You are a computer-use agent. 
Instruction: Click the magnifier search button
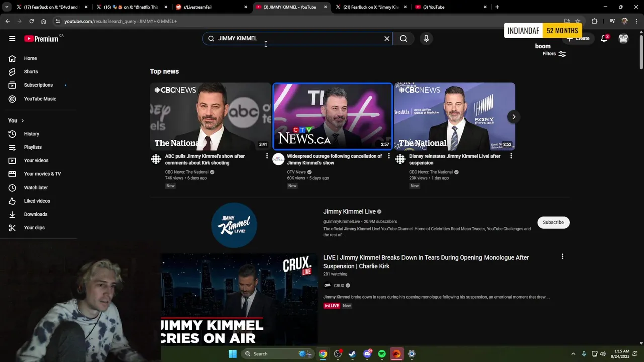coord(404,38)
